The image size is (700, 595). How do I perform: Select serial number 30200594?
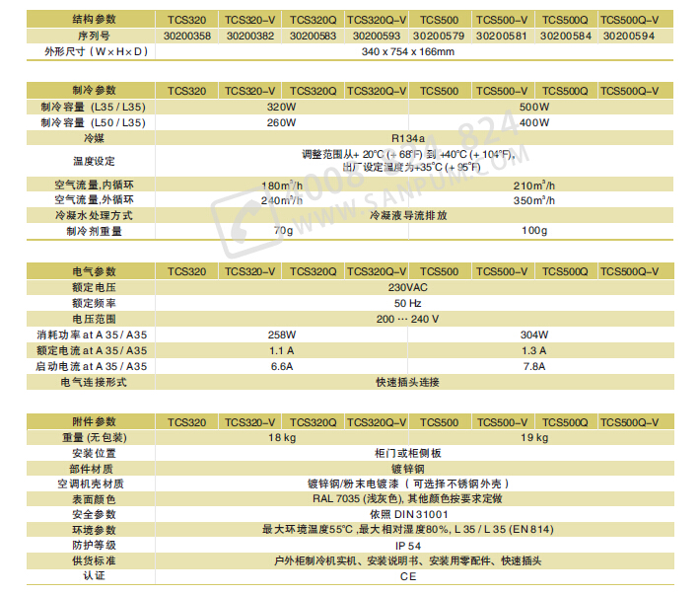(628, 36)
